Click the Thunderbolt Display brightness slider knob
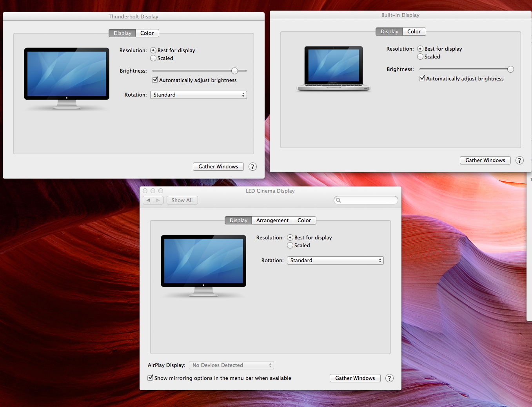 click(234, 71)
